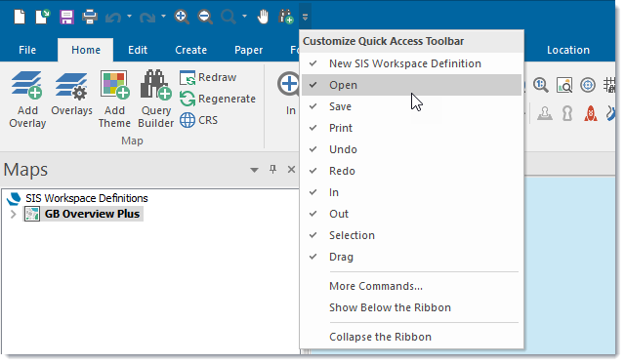Switch to the Create tab
Screen dimensions: 625x364
coord(191,50)
